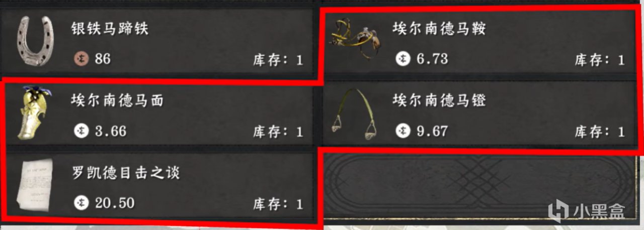644x230 pixels.
Task: Choose the 埃尔南德马镫 item name
Action: pos(439,100)
